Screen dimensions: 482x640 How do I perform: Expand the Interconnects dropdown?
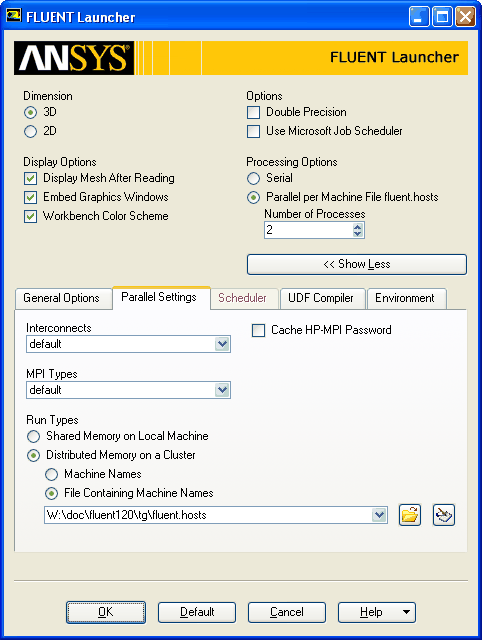coord(222,344)
